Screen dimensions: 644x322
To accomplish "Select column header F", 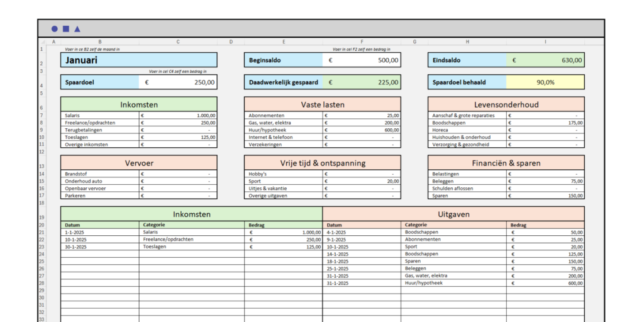I will click(x=362, y=42).
